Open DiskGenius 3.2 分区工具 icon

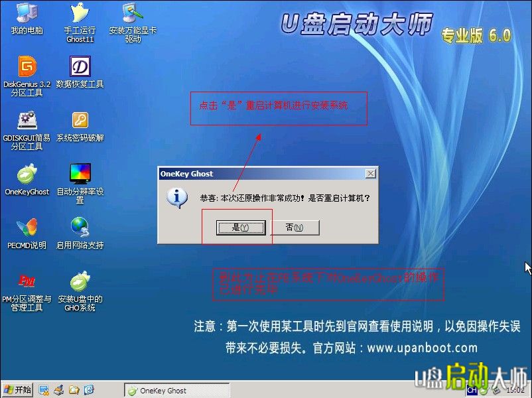(x=27, y=76)
